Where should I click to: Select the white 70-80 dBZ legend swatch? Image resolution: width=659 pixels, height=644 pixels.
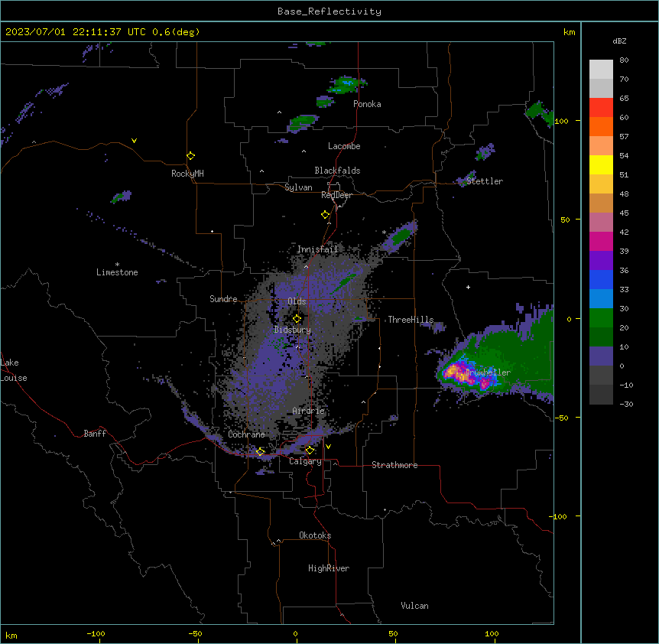601,70
